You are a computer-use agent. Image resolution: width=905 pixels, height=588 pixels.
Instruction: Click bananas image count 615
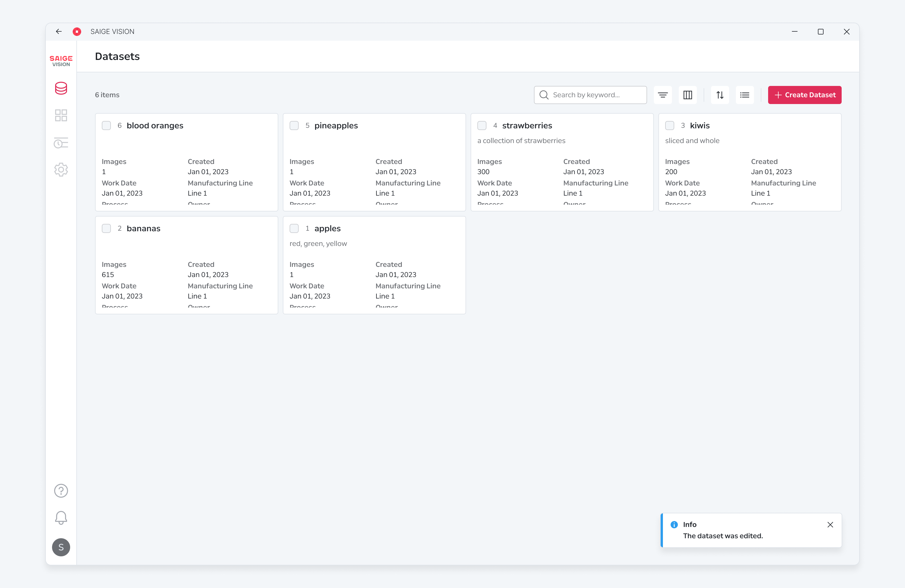(108, 275)
